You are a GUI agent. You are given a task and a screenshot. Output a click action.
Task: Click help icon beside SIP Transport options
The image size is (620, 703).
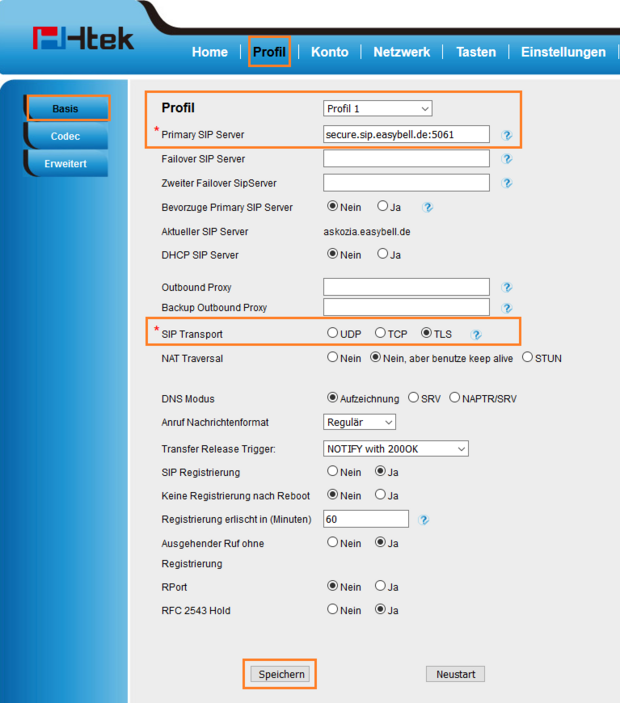[476, 334]
